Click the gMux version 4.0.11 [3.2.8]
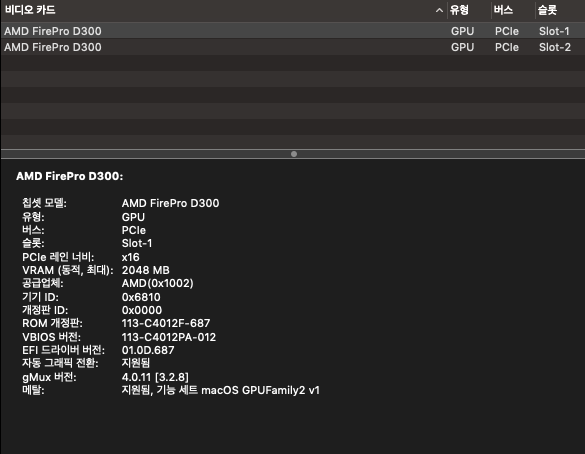585x454 pixels. tap(155, 377)
